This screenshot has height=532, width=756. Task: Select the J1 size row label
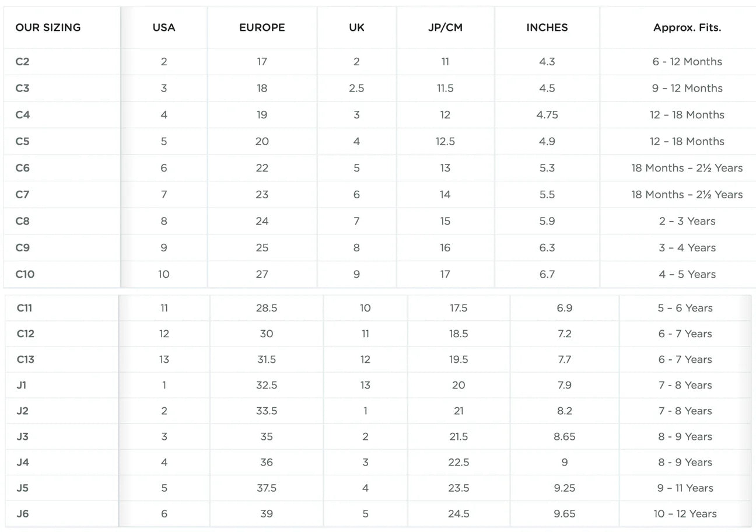click(22, 385)
